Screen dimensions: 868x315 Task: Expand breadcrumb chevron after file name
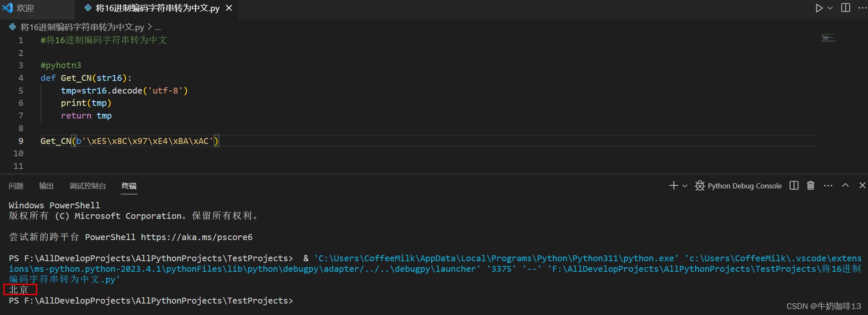pyautogui.click(x=149, y=27)
